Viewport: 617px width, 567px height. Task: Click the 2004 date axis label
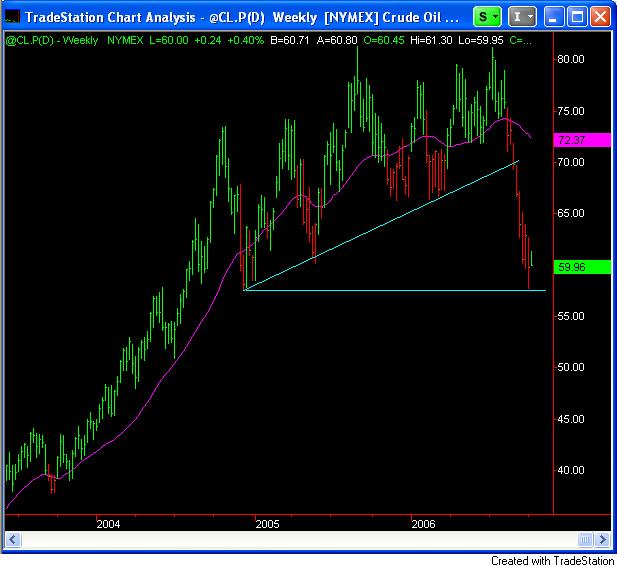pyautogui.click(x=108, y=524)
